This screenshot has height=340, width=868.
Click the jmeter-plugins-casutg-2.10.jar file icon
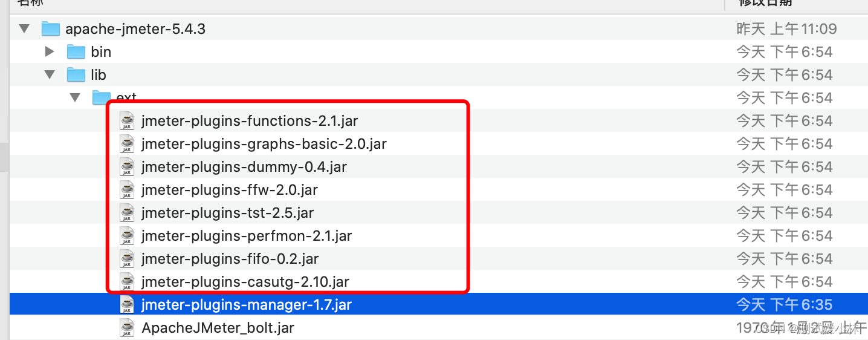126,281
